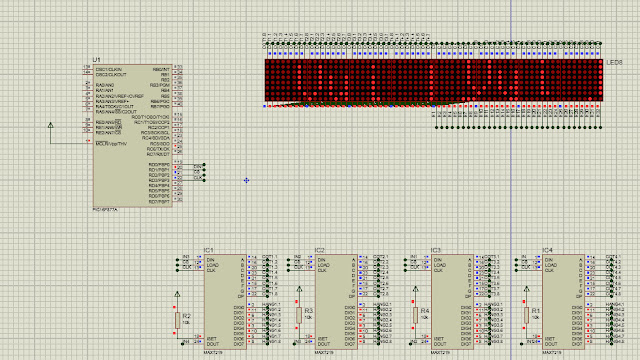Select the IC1 MAX7219 chip
The height and width of the screenshot is (360, 640).
[225, 302]
